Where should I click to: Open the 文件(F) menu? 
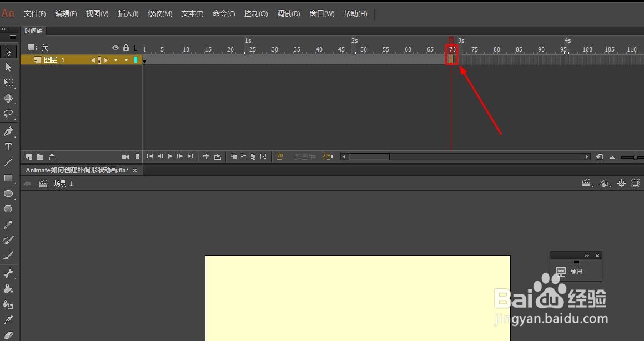pos(34,13)
